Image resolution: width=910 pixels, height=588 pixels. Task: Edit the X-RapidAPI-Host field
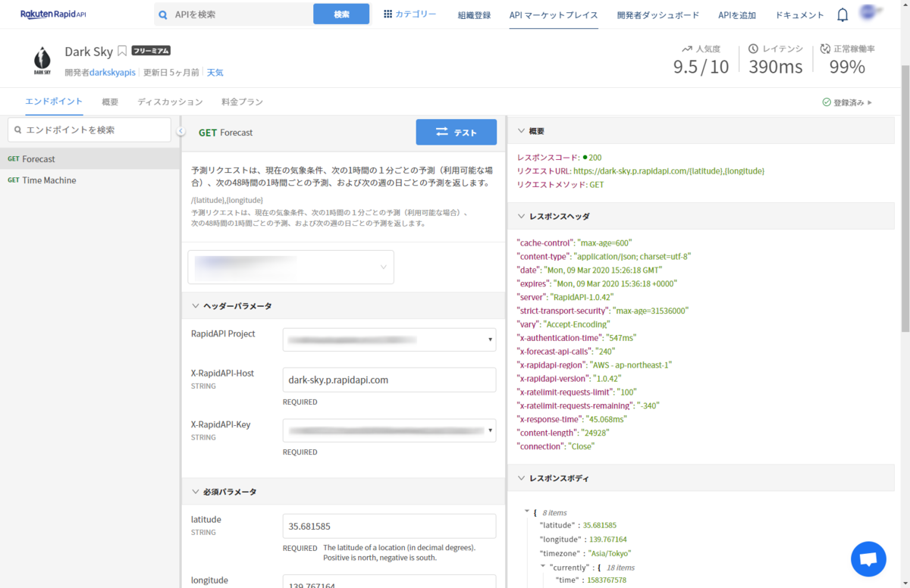point(389,380)
